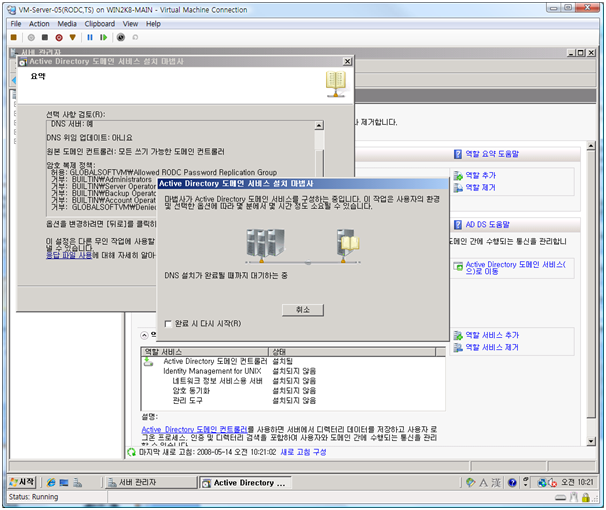Click 역할 제거 link
This screenshot has width=606, height=510.
point(480,188)
